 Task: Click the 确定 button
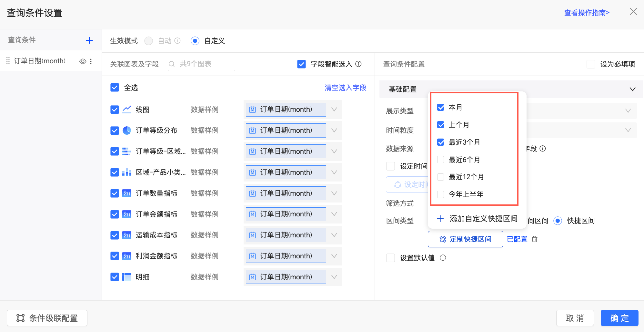[619, 318]
